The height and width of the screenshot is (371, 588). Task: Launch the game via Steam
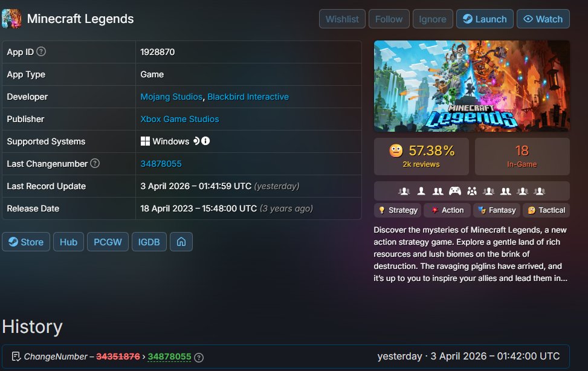tap(485, 19)
